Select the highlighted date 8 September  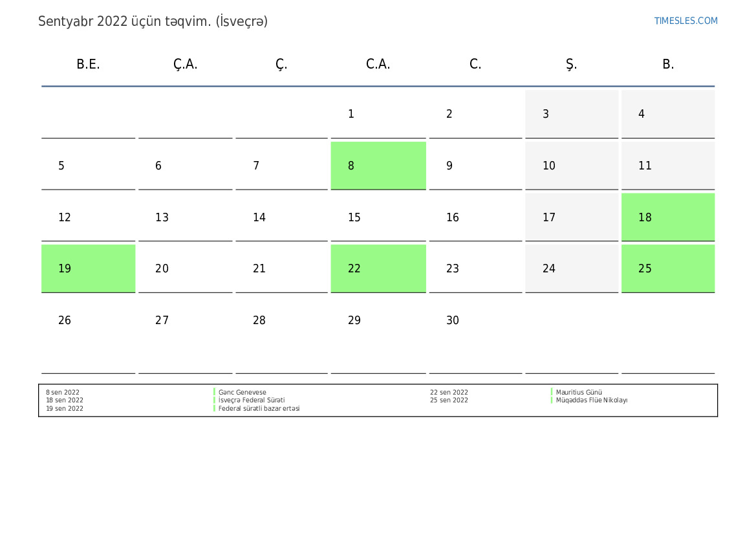tap(378, 166)
